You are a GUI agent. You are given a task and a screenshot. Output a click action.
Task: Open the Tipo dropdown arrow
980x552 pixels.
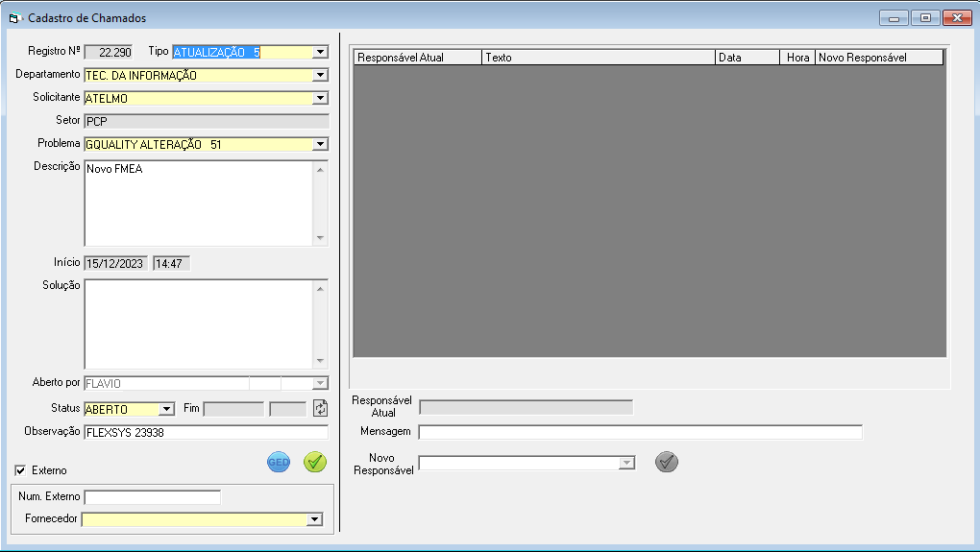320,52
